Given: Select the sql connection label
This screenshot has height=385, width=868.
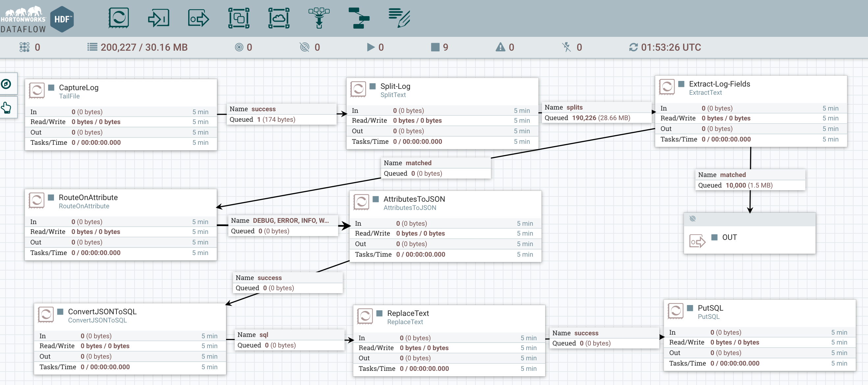Looking at the screenshot, I should coord(290,340).
